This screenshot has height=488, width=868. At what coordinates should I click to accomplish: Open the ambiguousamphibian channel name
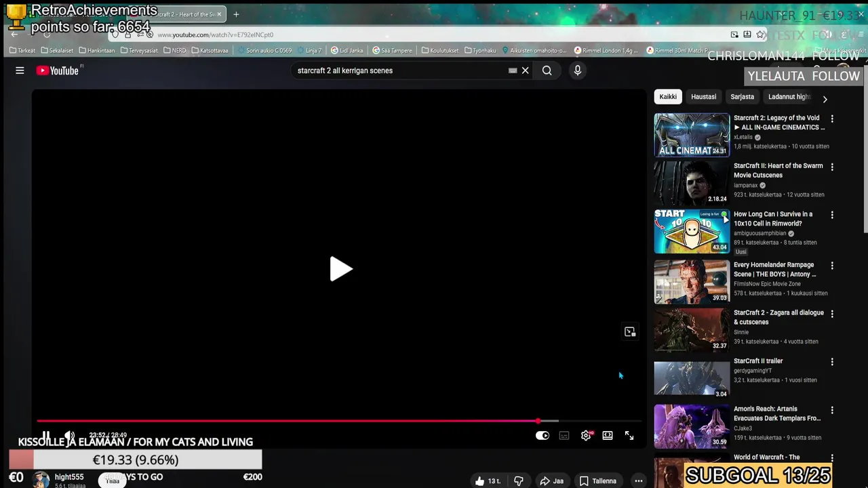point(760,233)
